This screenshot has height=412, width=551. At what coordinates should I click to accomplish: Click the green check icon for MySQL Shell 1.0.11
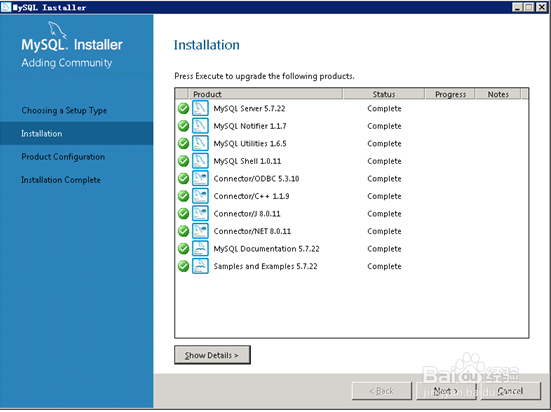183,161
